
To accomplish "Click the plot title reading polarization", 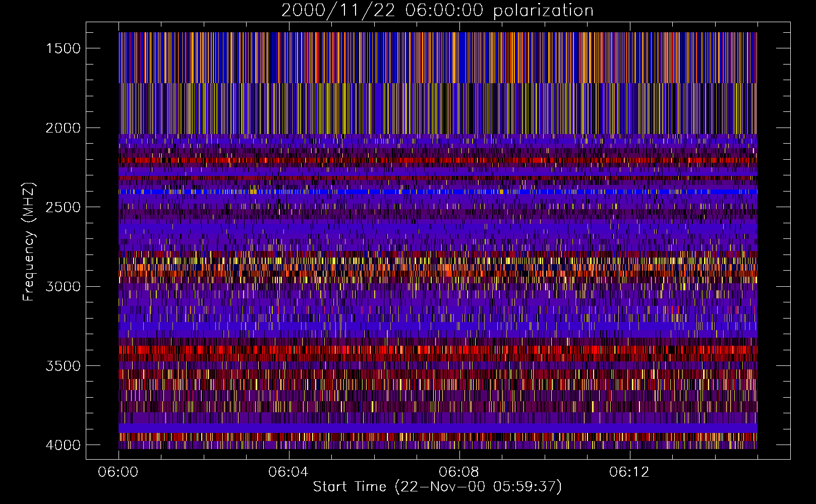I will pos(437,11).
